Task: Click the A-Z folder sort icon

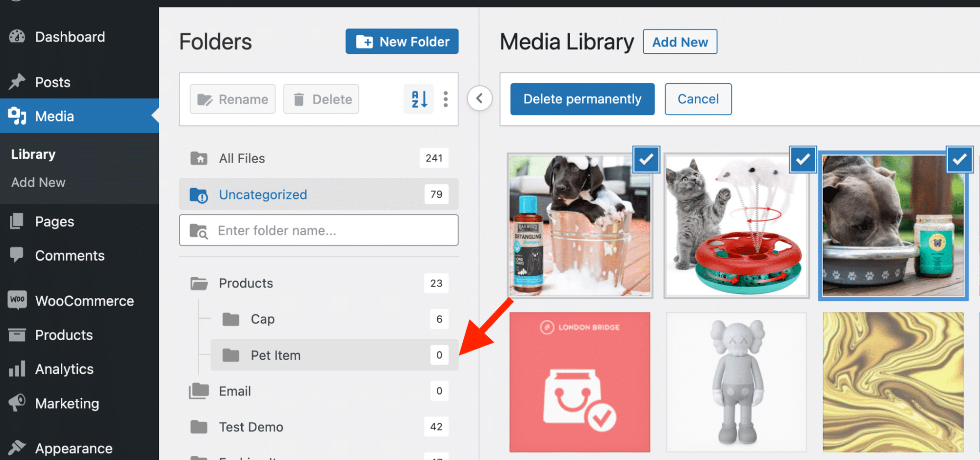Action: (418, 99)
